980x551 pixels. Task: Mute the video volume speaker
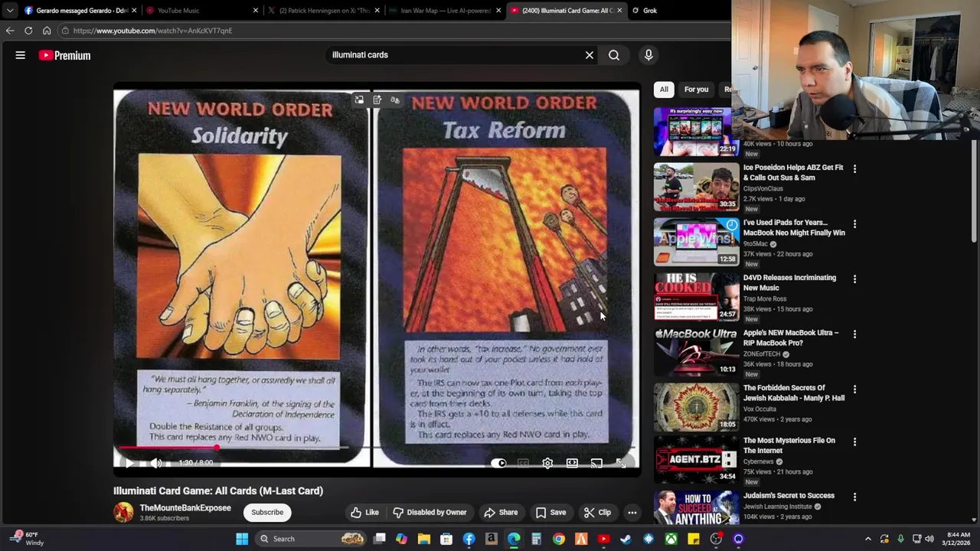tap(156, 463)
